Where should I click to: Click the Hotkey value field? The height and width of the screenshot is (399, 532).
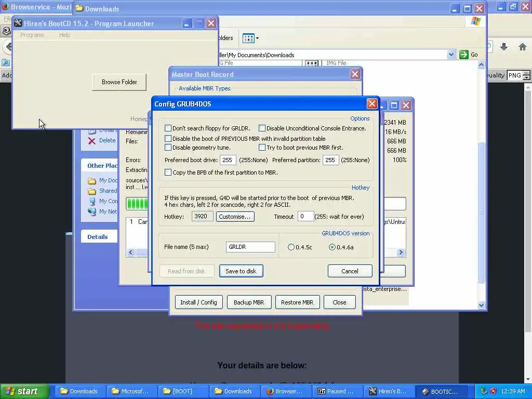202,216
